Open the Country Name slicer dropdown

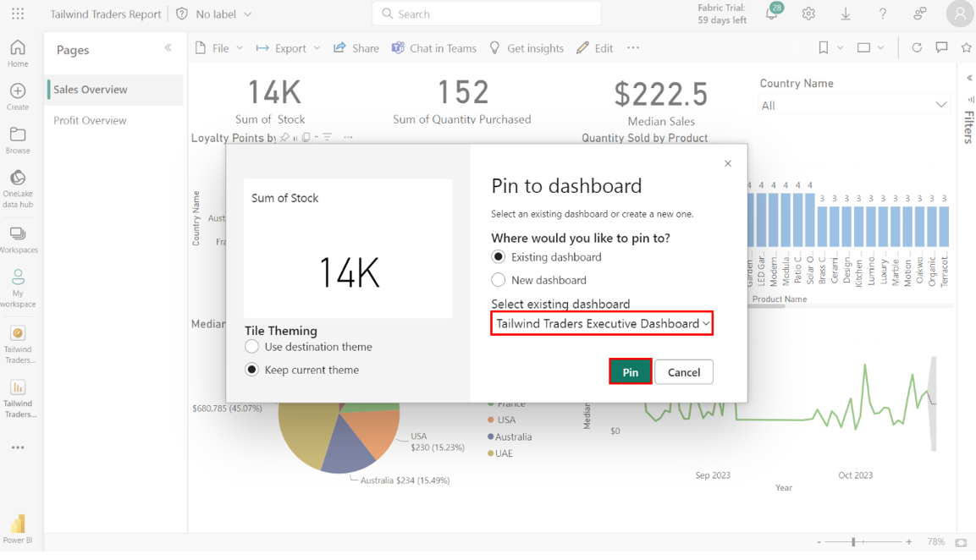point(853,105)
